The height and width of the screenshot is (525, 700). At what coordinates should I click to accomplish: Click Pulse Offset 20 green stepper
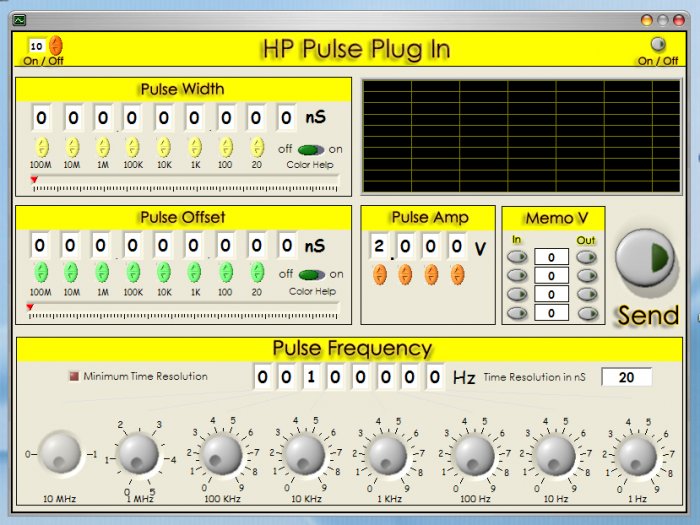tap(257, 272)
